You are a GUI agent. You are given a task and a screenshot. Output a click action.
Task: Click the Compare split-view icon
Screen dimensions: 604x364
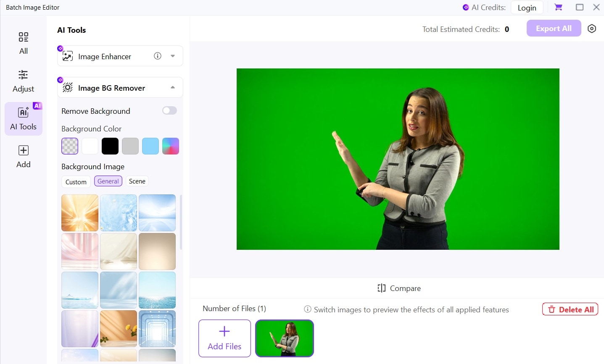(382, 288)
